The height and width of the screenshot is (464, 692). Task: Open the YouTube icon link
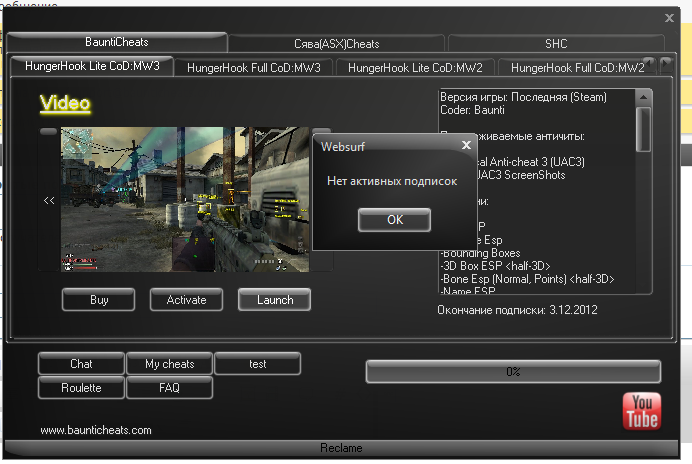[x=642, y=411]
